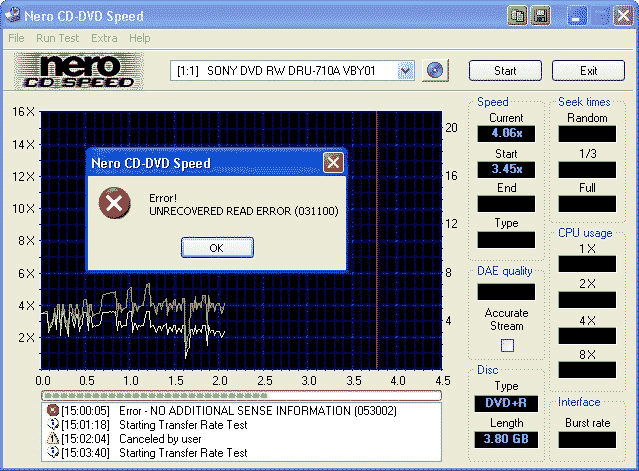Click the 'DAE quality' group label

pos(505,271)
